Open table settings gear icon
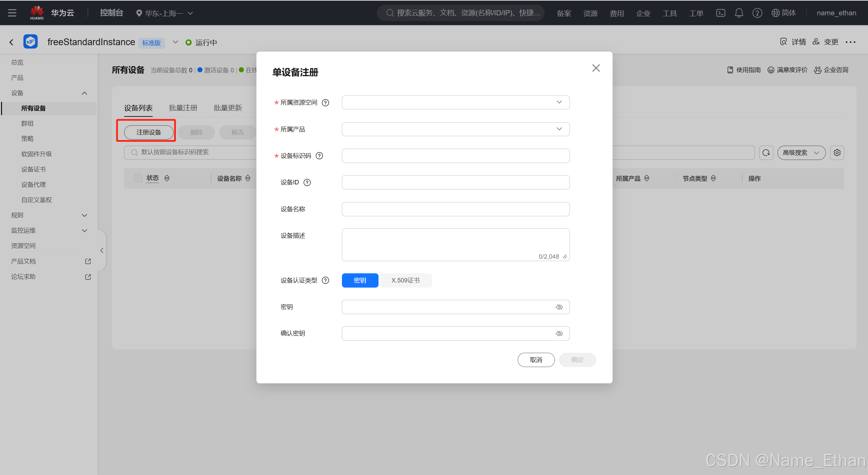The height and width of the screenshot is (475, 868). [x=837, y=153]
